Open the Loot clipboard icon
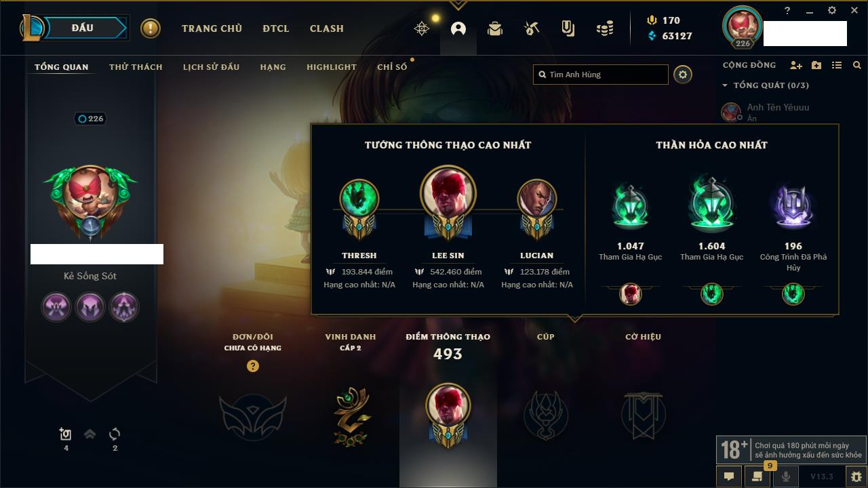 pos(568,28)
